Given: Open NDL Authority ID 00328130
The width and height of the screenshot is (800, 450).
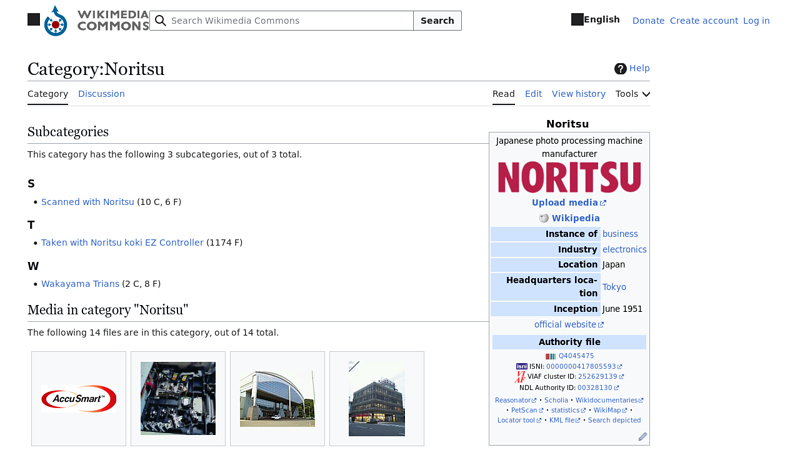Looking at the screenshot, I should click(x=597, y=388).
